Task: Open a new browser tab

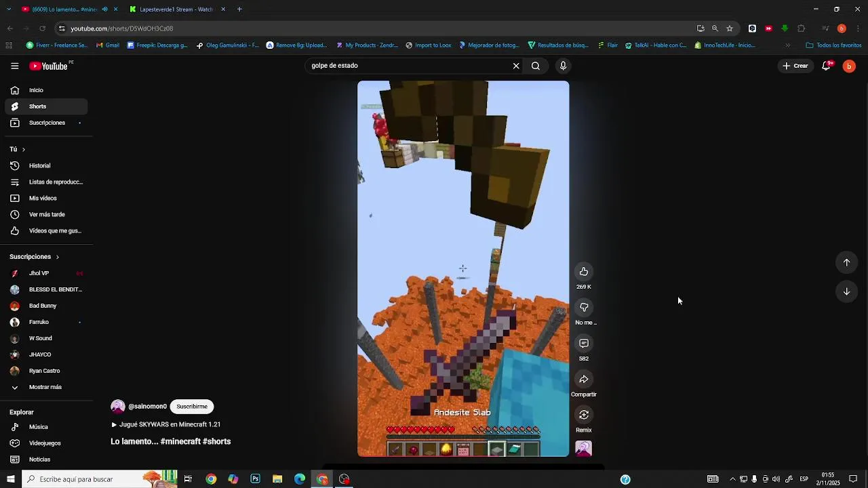Action: point(239,9)
